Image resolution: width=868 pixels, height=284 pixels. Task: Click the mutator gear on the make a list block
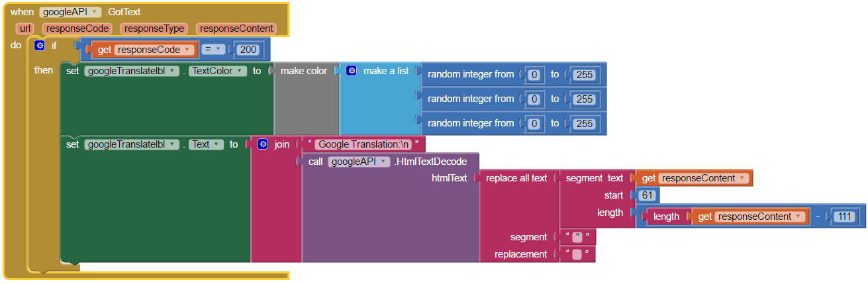pos(352,71)
